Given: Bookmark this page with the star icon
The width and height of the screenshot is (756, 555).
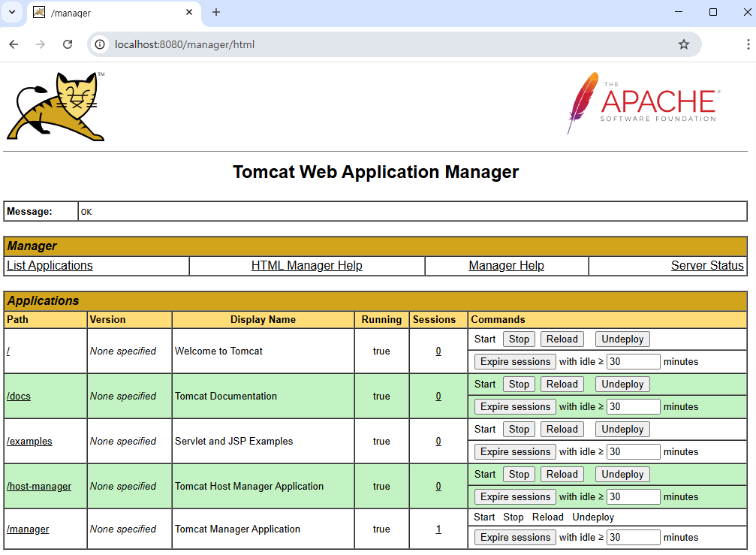Looking at the screenshot, I should click(684, 44).
